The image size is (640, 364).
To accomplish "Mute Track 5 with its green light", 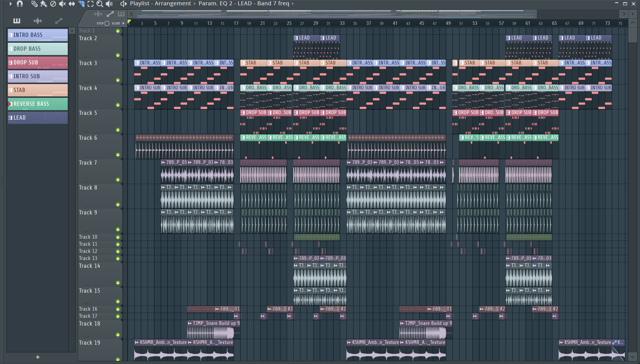I will pyautogui.click(x=118, y=130).
